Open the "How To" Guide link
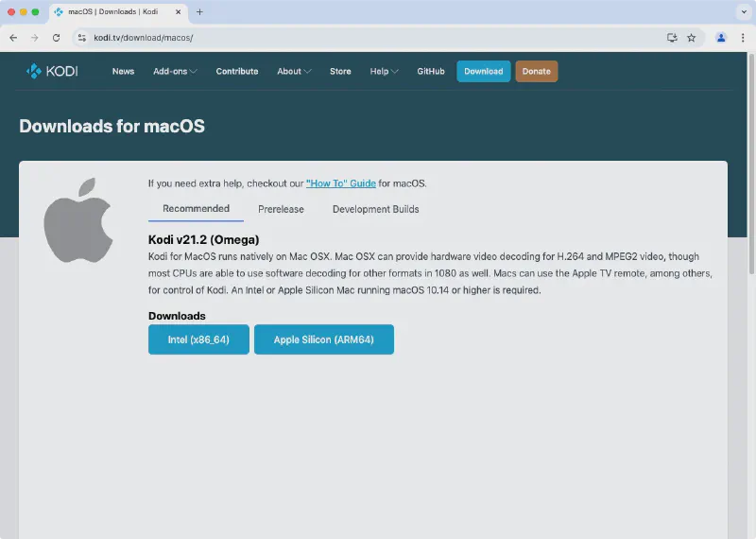Screen dimensions: 756x539 tap(340, 183)
